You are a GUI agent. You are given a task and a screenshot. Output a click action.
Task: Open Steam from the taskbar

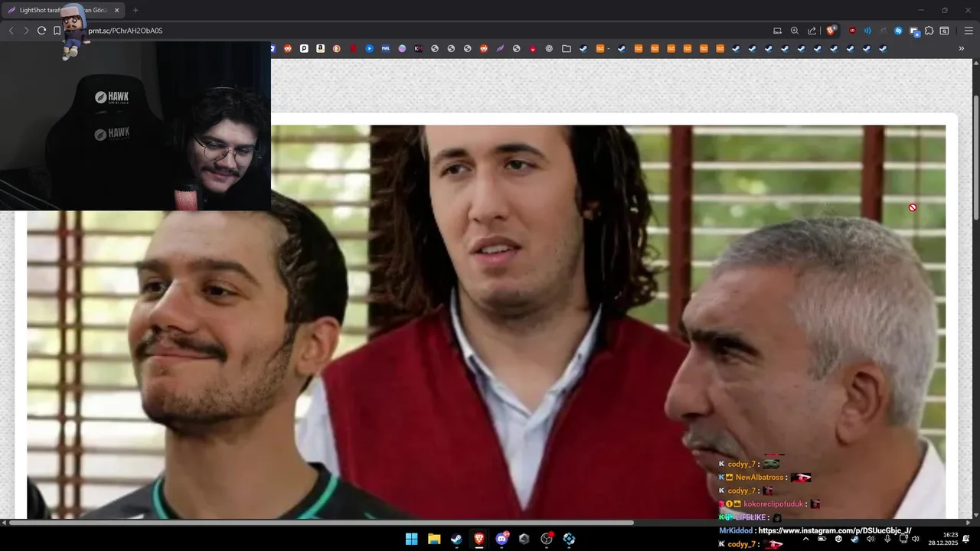(x=456, y=539)
